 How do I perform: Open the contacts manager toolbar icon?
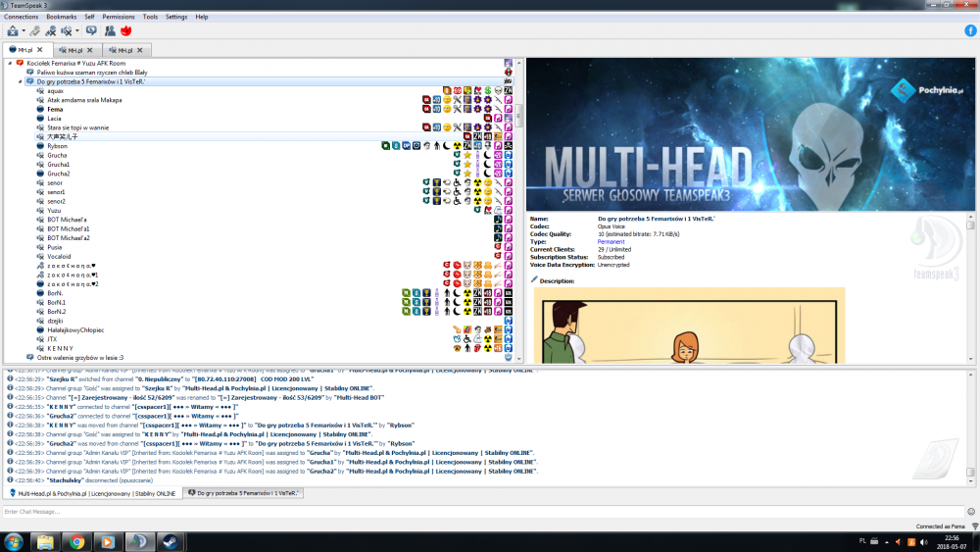pos(110,30)
